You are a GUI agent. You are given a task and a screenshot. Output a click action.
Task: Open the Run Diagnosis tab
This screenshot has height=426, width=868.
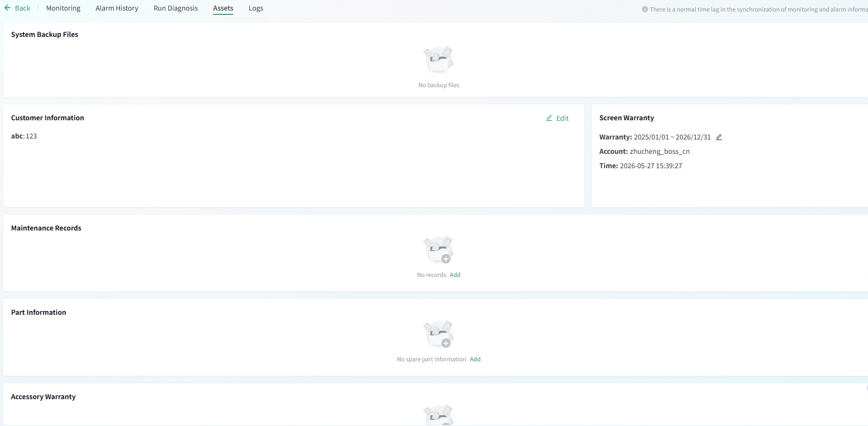tap(176, 8)
